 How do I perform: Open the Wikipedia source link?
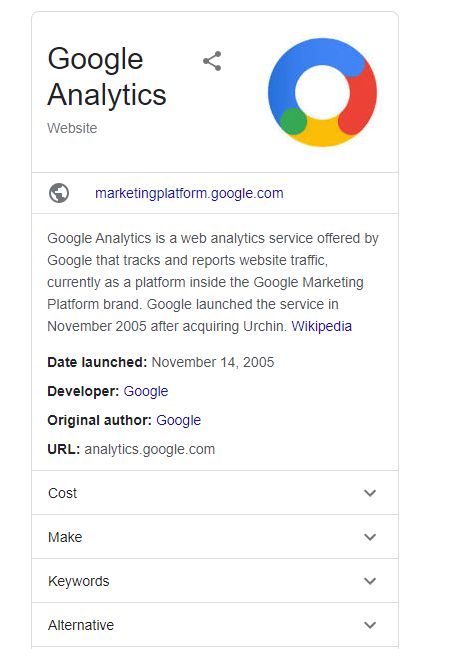pos(322,326)
